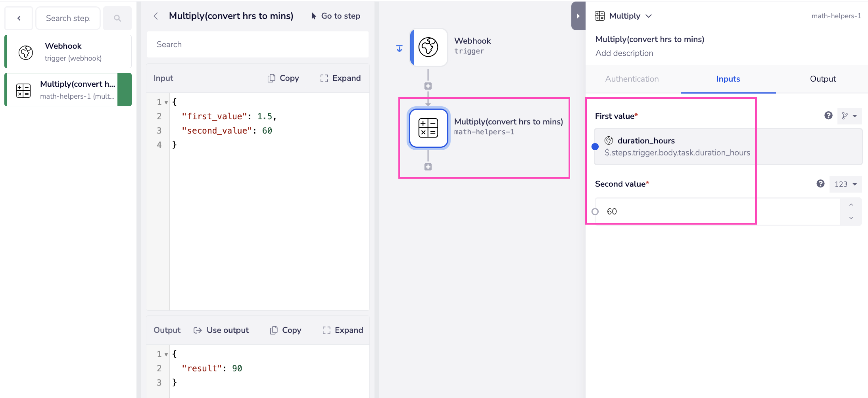Open the First value type dropdown
The width and height of the screenshot is (868, 398).
(849, 116)
